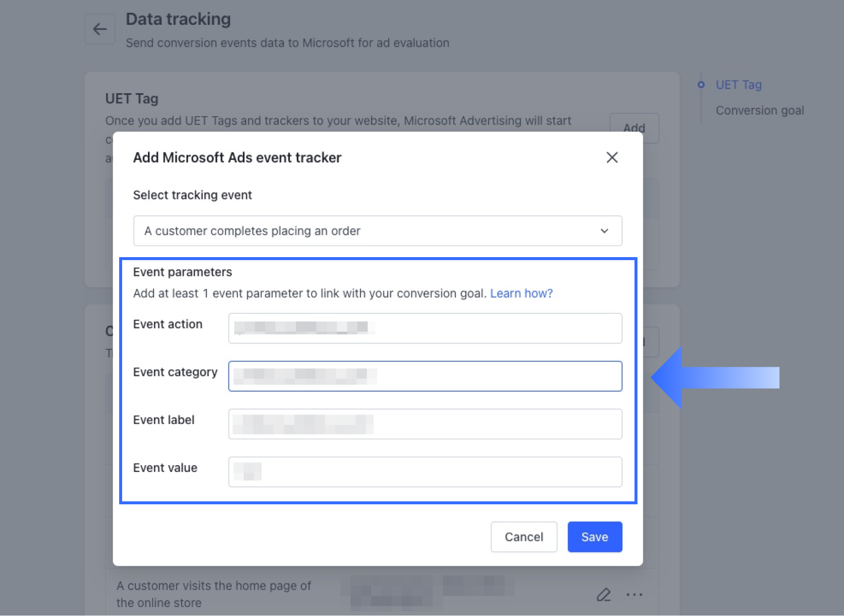Focus the Event category input field
844x616 pixels.
[x=425, y=376]
